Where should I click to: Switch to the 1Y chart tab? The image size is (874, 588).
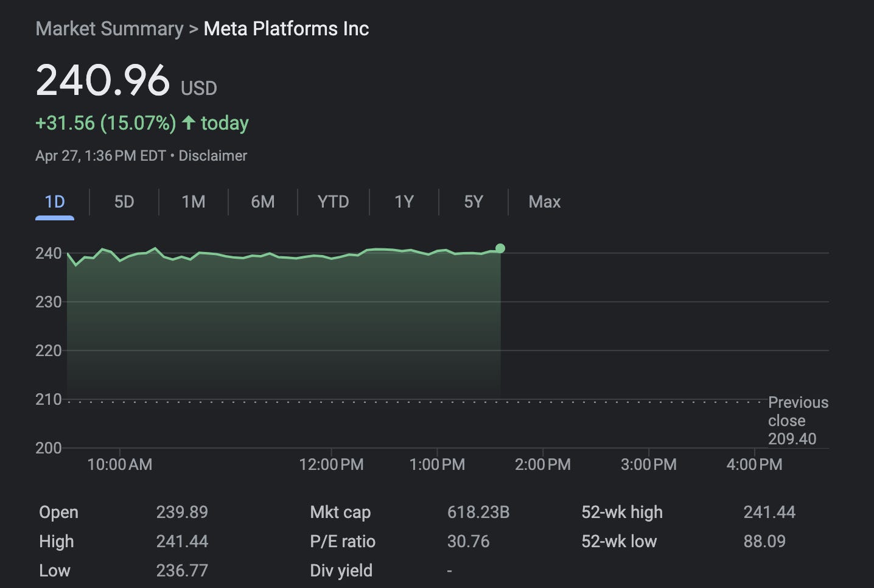tap(404, 202)
